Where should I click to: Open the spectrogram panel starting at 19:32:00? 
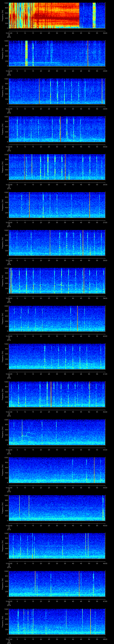[x=57, y=53]
